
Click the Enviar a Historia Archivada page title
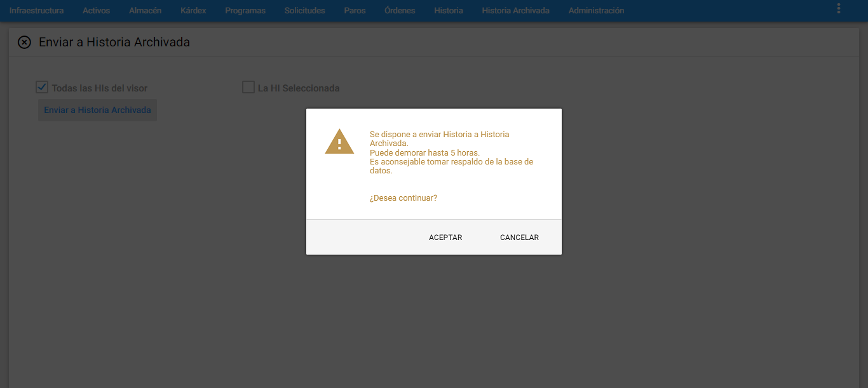click(114, 43)
